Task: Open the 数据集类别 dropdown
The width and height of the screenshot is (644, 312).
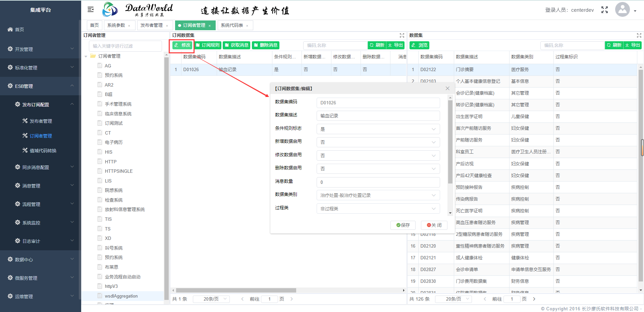Action: click(x=378, y=195)
